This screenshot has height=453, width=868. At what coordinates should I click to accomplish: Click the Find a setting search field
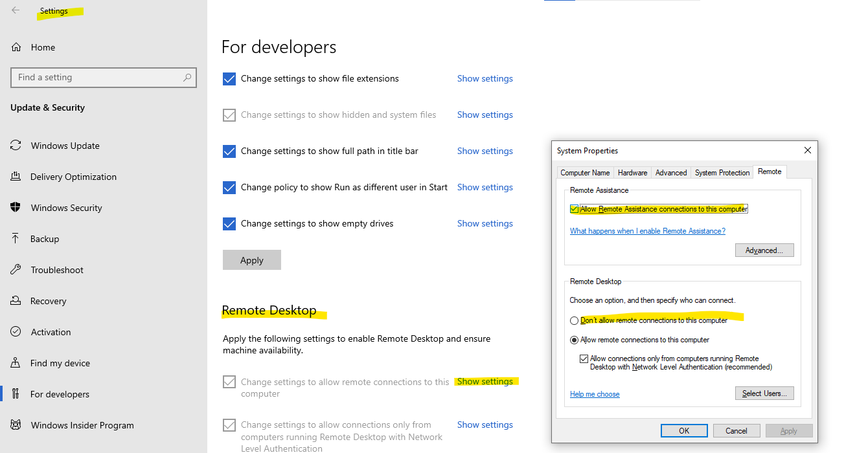point(104,78)
